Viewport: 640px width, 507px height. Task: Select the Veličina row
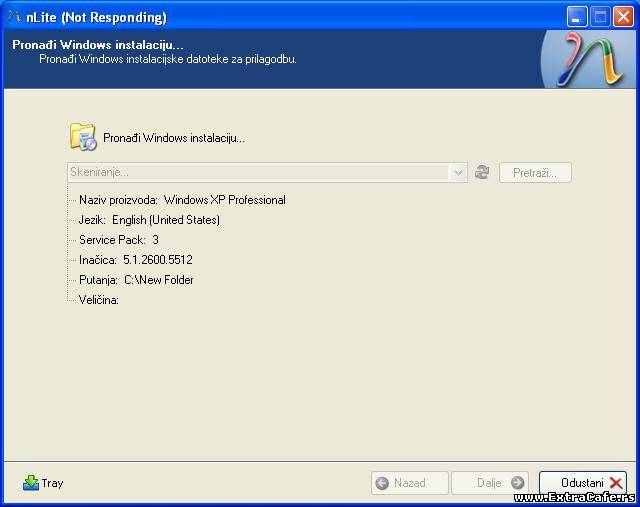(x=99, y=300)
